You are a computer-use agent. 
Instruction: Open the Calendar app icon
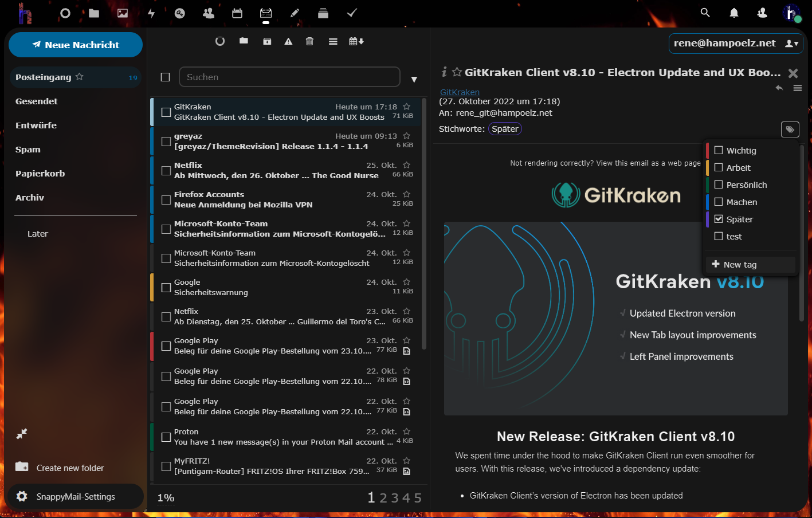pyautogui.click(x=237, y=13)
